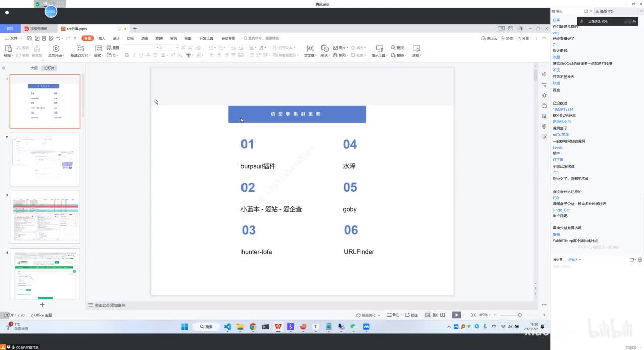This screenshot has width=644, height=350.
Task: Toggle Strikethrough formatting
Action: [155, 55]
